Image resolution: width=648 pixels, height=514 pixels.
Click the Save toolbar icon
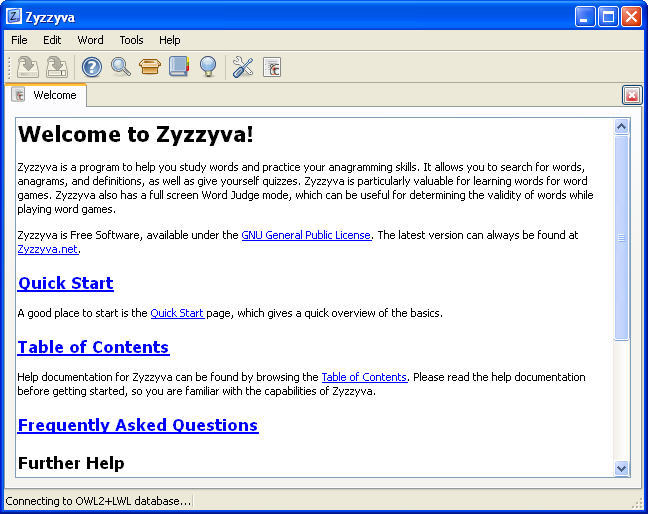(x=28, y=67)
